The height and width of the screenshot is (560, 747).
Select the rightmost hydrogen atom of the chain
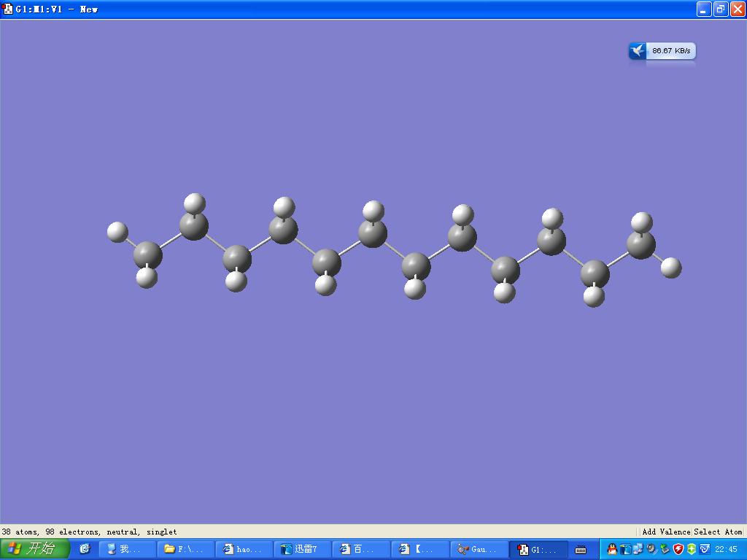[671, 268]
